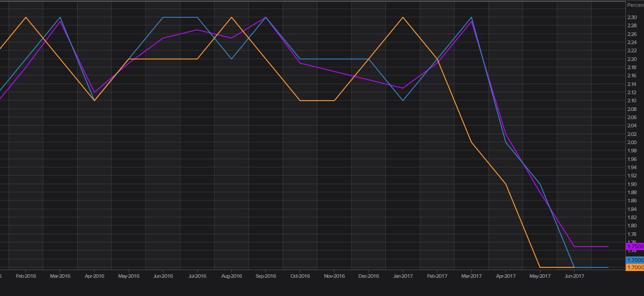The width and height of the screenshot is (644, 296).
Task: Pick the Jul-2016 x-axis label
Action: [197, 276]
